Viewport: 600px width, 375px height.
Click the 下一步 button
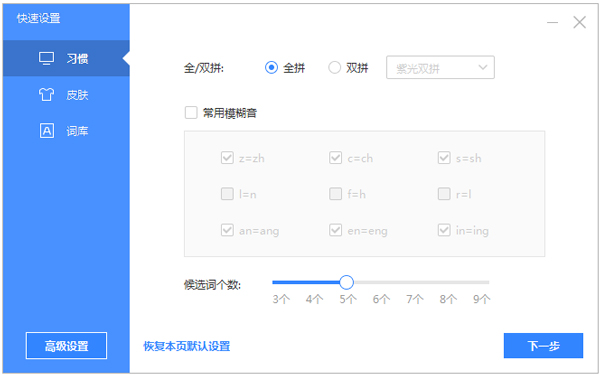click(x=543, y=346)
